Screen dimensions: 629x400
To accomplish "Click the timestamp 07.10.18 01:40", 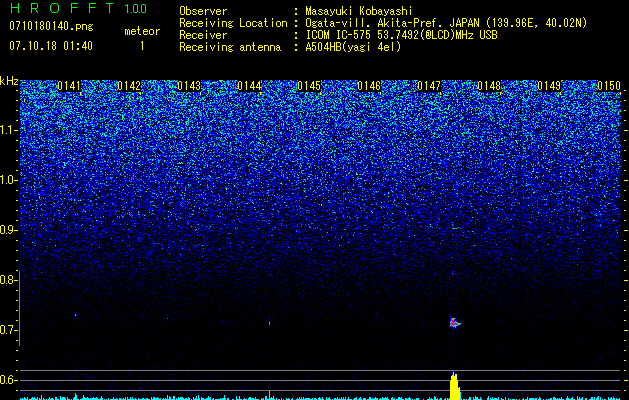I will 51,46.
